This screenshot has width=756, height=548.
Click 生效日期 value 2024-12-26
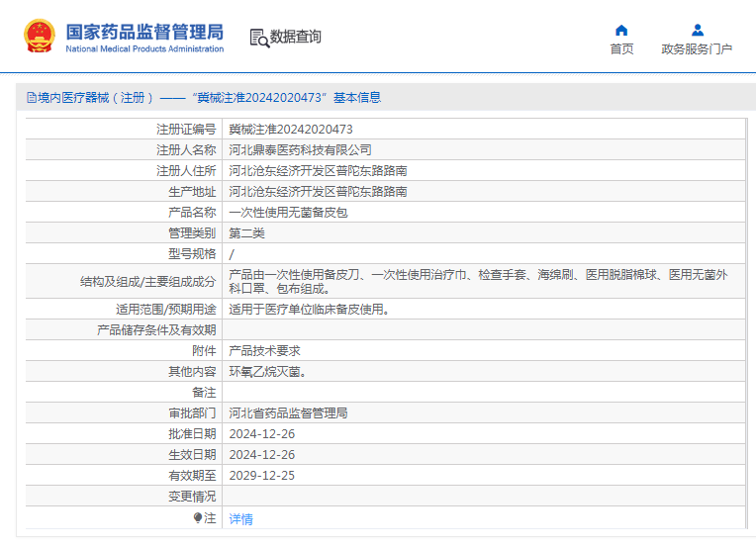coord(262,454)
